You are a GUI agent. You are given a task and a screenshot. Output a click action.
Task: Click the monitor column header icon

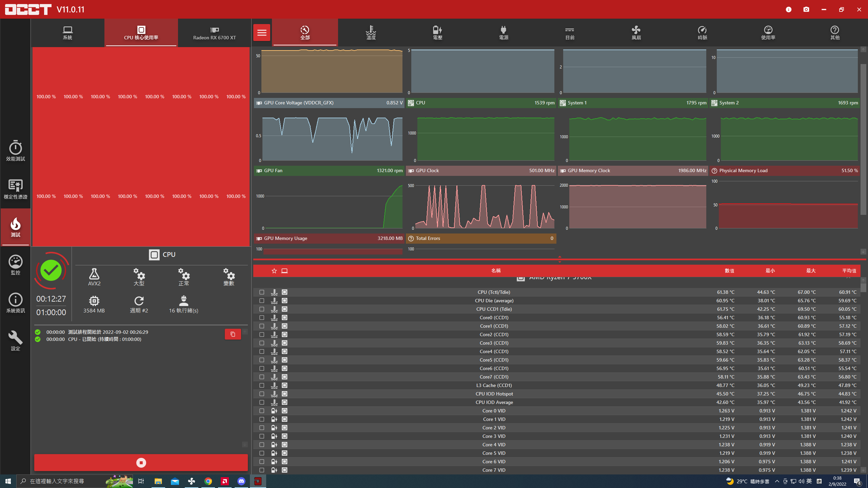pos(284,271)
